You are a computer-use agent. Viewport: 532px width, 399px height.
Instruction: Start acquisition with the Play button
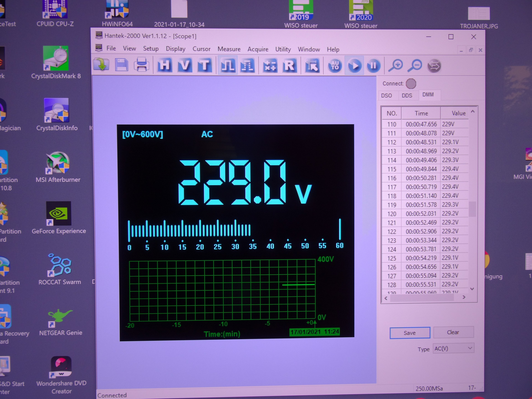(x=354, y=65)
